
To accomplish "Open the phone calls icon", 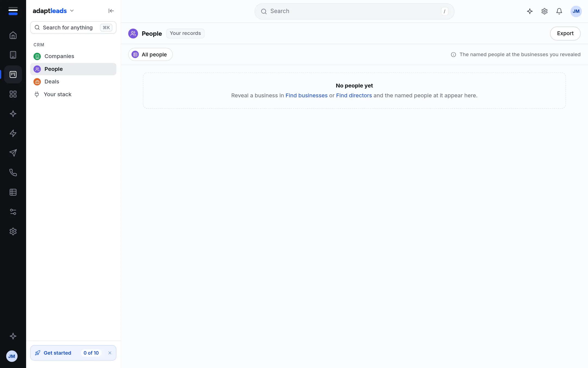I will click(13, 173).
